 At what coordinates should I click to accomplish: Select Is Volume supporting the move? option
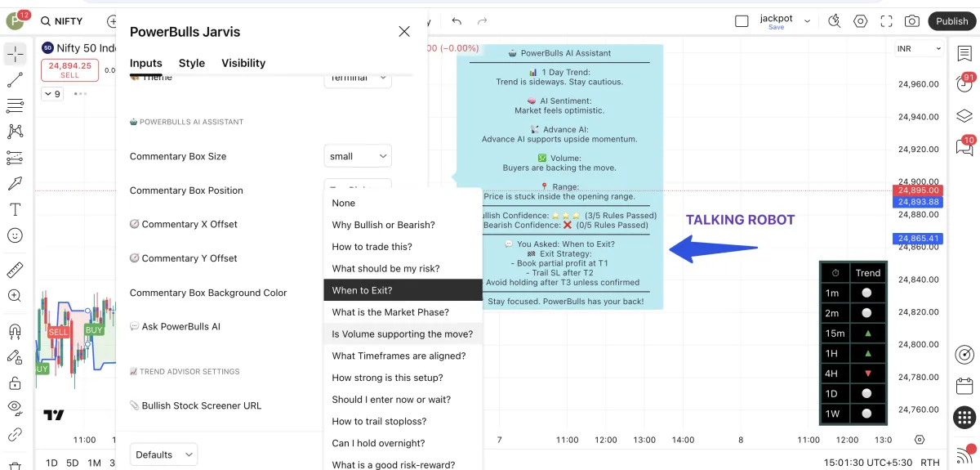(403, 333)
